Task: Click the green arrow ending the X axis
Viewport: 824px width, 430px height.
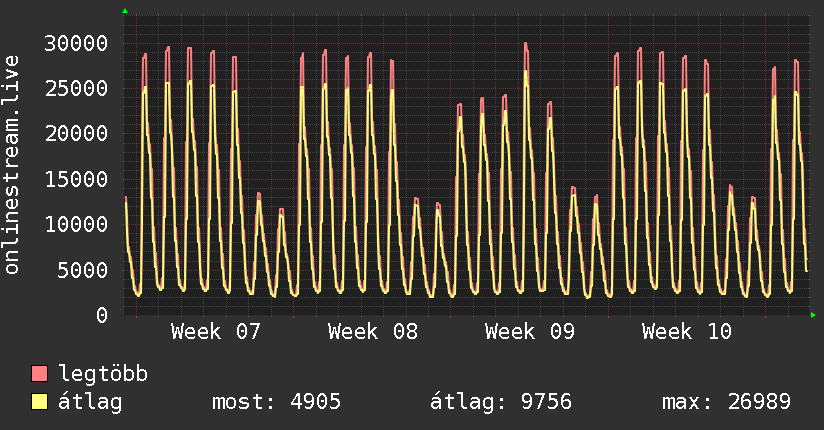Action: point(814,315)
